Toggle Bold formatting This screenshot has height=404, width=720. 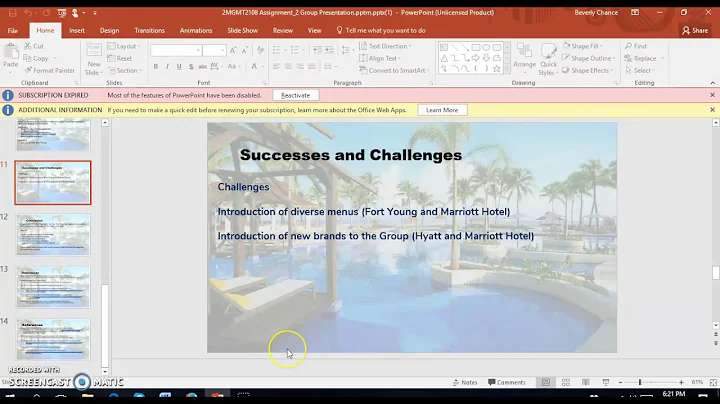(156, 67)
